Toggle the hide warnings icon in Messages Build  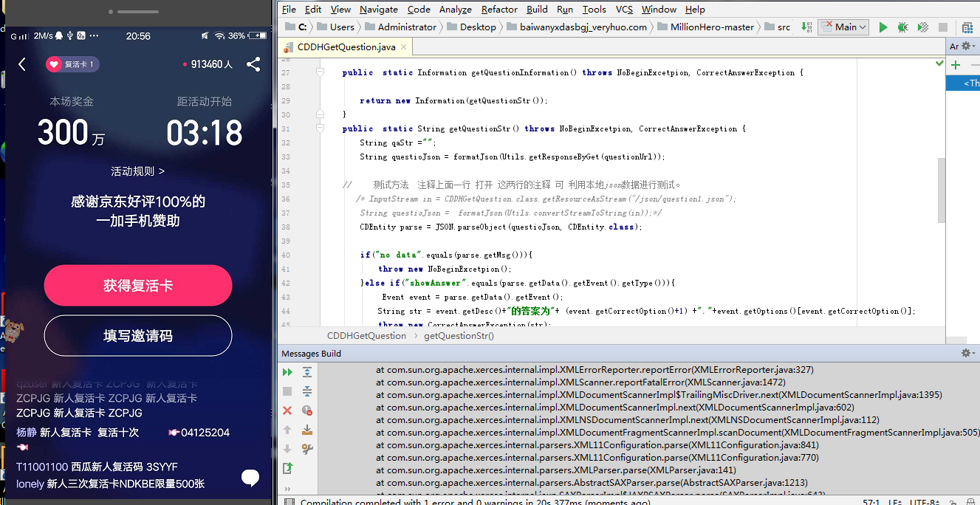[307, 410]
